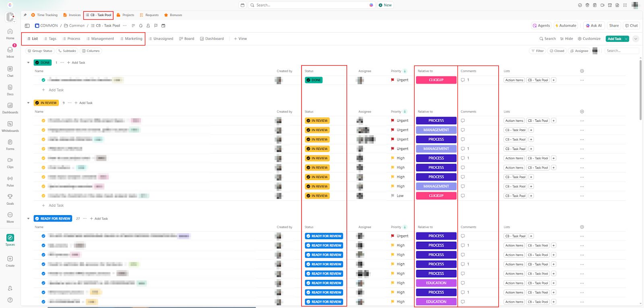Open Pulse in the sidebar
644x308 pixels.
10,181
